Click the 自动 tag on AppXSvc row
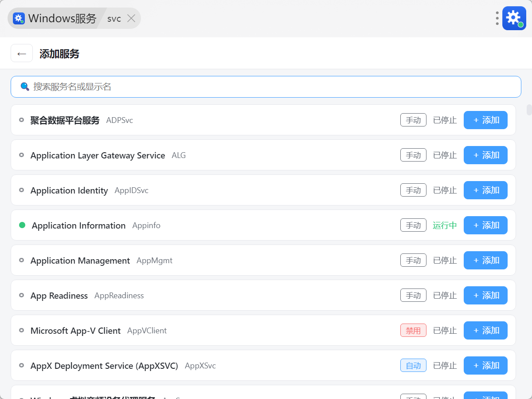The height and width of the screenshot is (399, 532). click(413, 365)
